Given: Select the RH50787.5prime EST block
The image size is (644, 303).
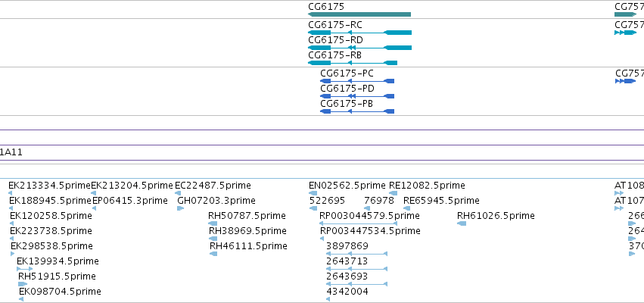Looking at the screenshot, I should [x=213, y=223].
